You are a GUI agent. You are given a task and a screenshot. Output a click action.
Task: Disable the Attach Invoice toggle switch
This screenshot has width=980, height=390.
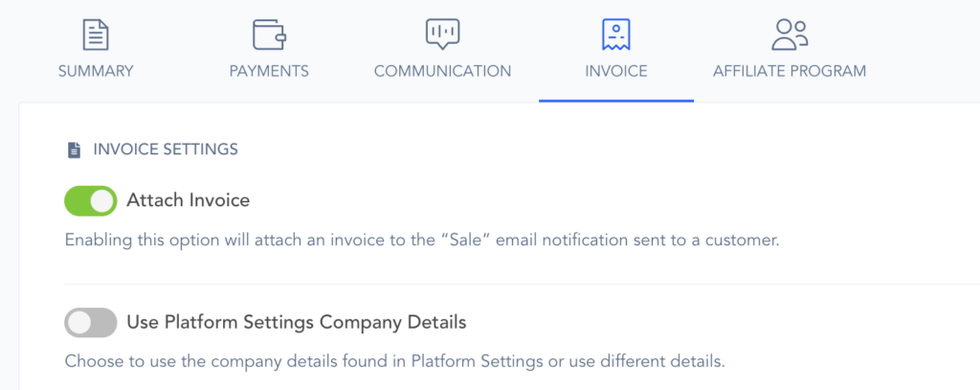click(91, 201)
